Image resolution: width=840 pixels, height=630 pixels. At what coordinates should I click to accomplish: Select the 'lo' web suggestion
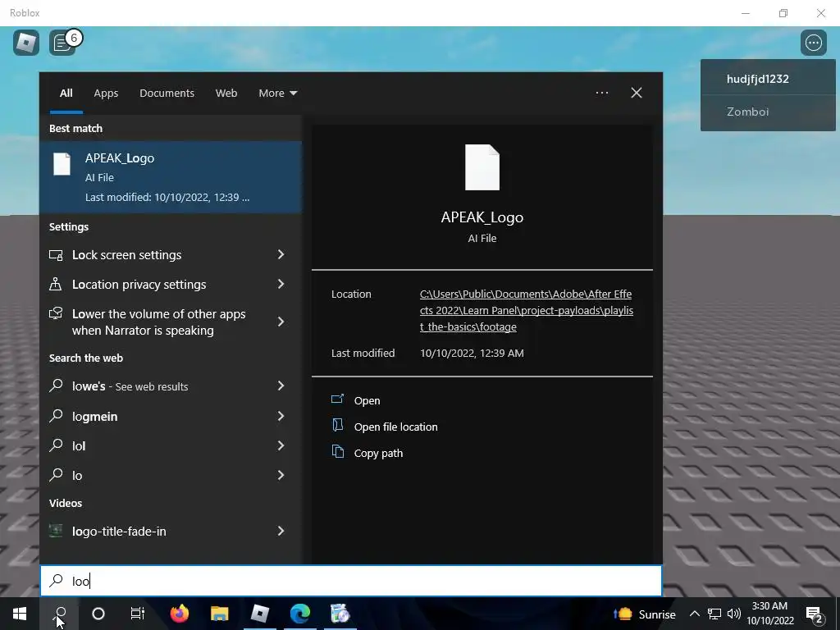pyautogui.click(x=160, y=475)
